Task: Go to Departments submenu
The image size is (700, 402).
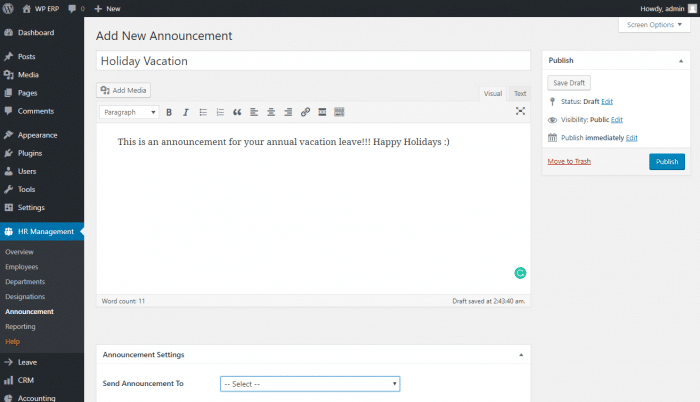Action: (25, 282)
